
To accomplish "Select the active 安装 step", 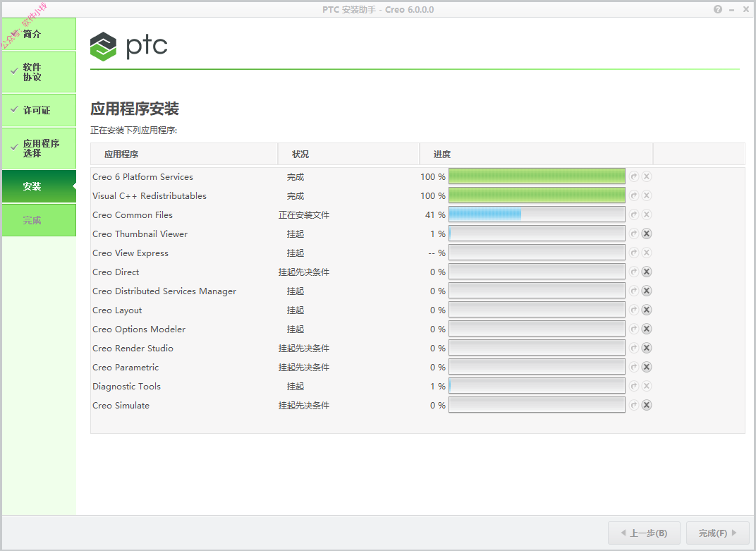I will (x=39, y=186).
